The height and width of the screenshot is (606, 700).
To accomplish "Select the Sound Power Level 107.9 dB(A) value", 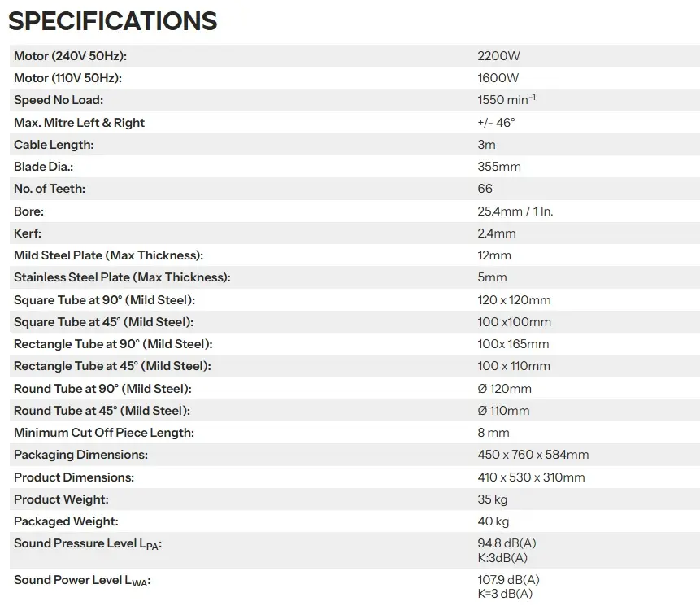I will point(508,580).
